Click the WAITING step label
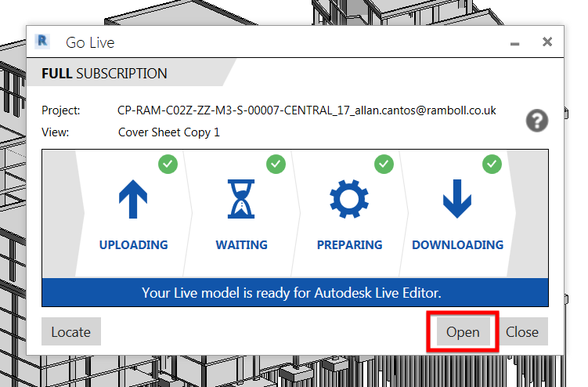 click(241, 244)
